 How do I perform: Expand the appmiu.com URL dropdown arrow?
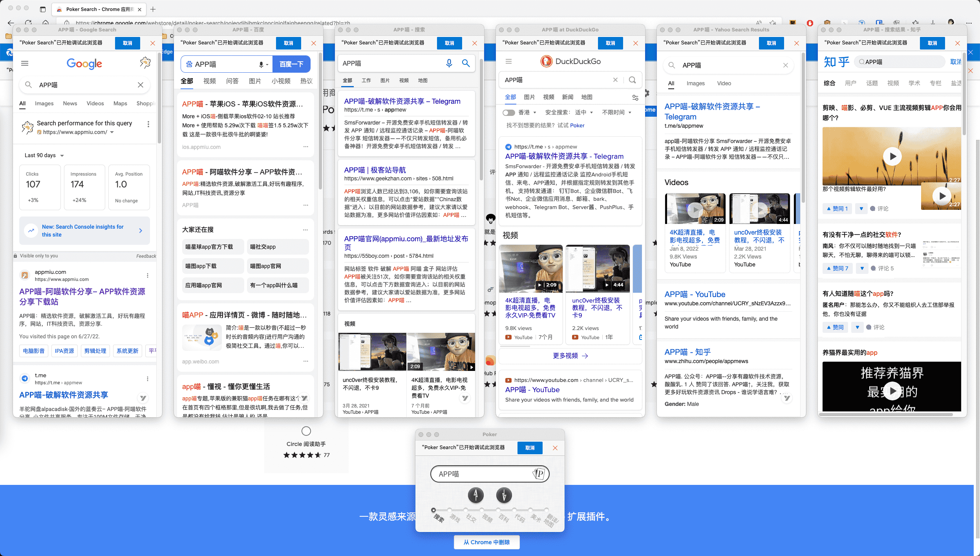(112, 132)
